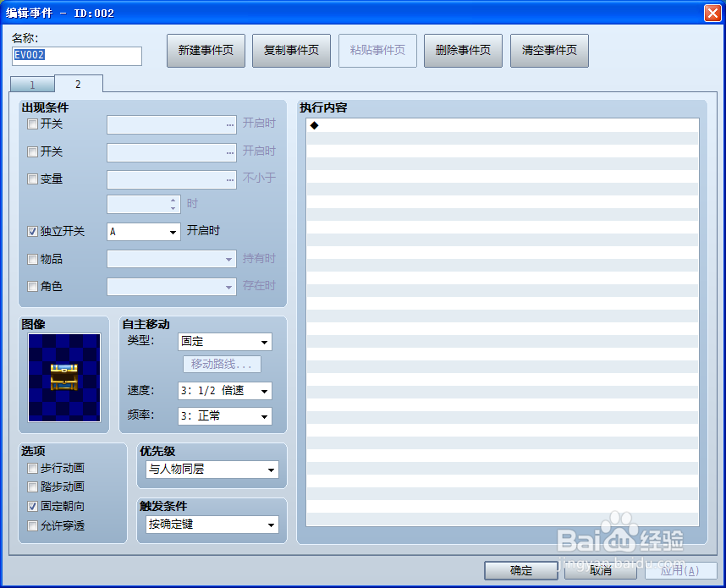Confirm with the 确定 button
This screenshot has width=726, height=588.
pos(521,570)
